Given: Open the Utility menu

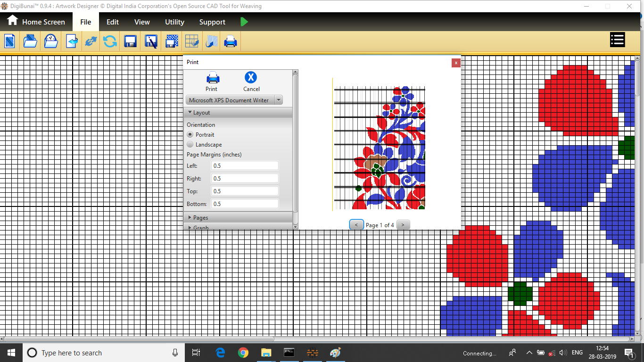Looking at the screenshot, I should [x=174, y=22].
